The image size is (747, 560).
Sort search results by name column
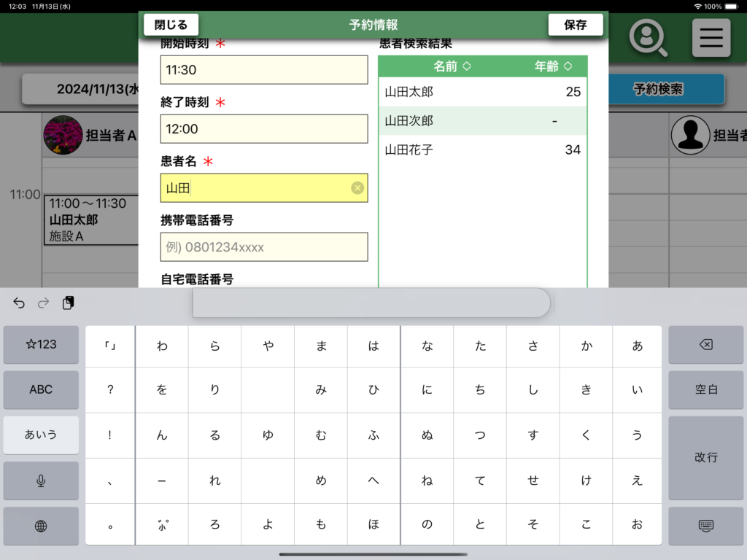coord(452,66)
